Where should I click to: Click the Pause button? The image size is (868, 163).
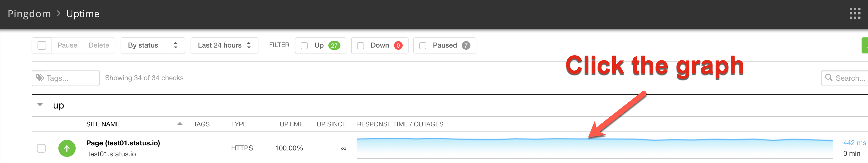pos(67,45)
